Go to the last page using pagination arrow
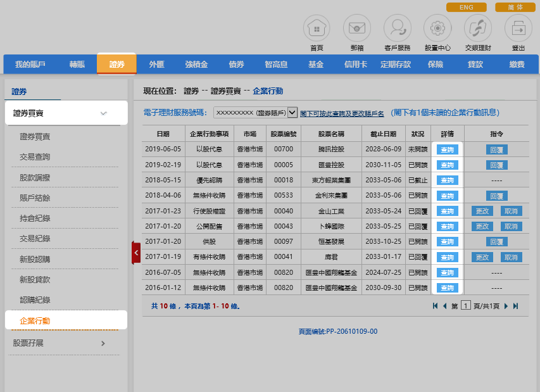This screenshot has height=392, width=540. (x=515, y=306)
